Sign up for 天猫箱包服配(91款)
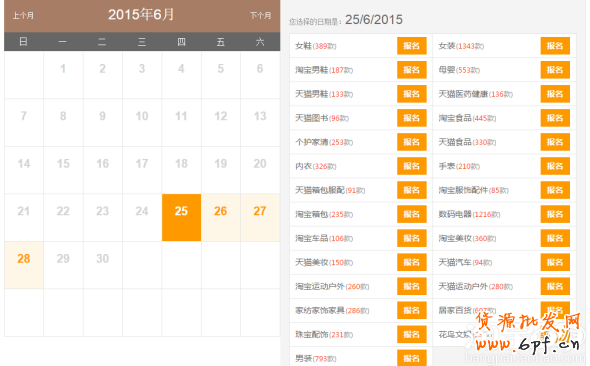This screenshot has height=366, width=590. point(412,190)
